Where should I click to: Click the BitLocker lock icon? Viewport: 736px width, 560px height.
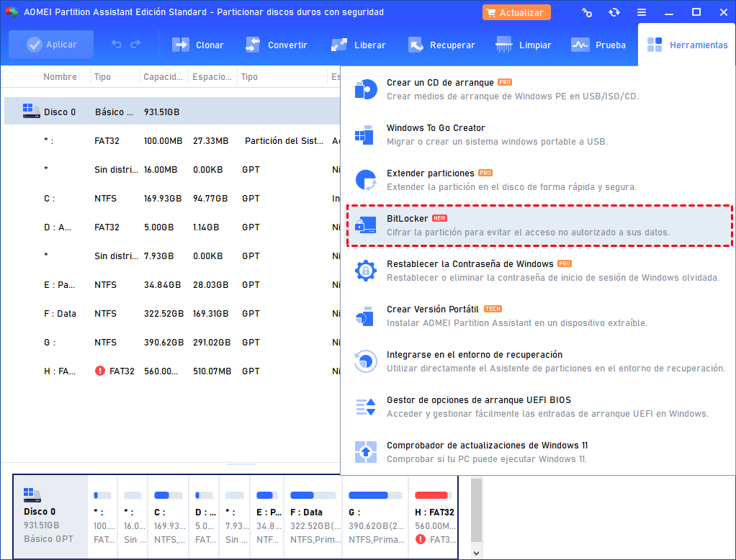click(366, 225)
